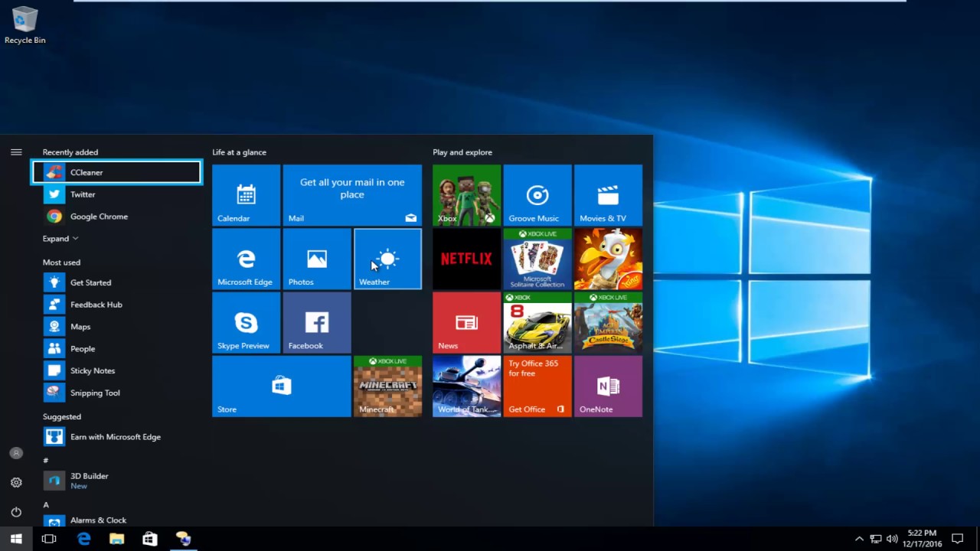Expand the Start hamburger menu
This screenshot has height=551, width=980.
(x=16, y=152)
